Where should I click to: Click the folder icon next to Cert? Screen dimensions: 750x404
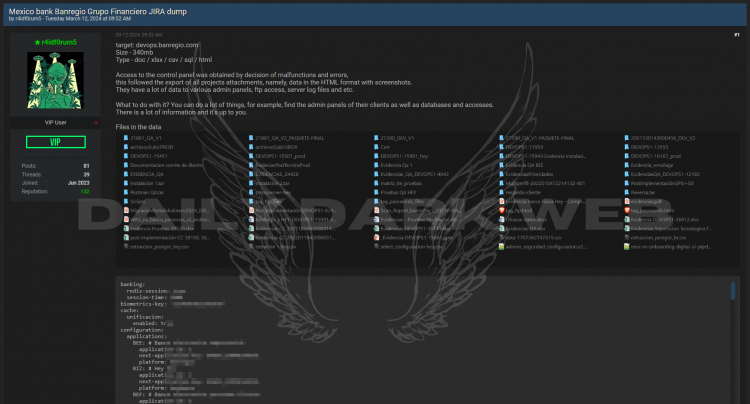point(376,147)
